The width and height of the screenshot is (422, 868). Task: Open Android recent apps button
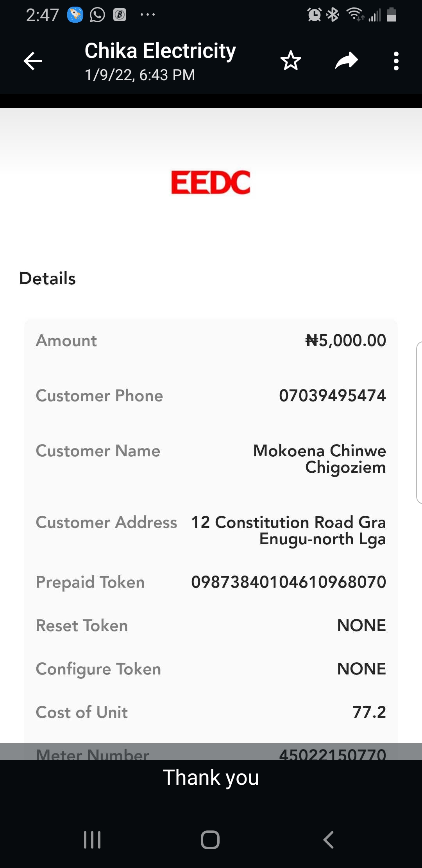pos(93,839)
